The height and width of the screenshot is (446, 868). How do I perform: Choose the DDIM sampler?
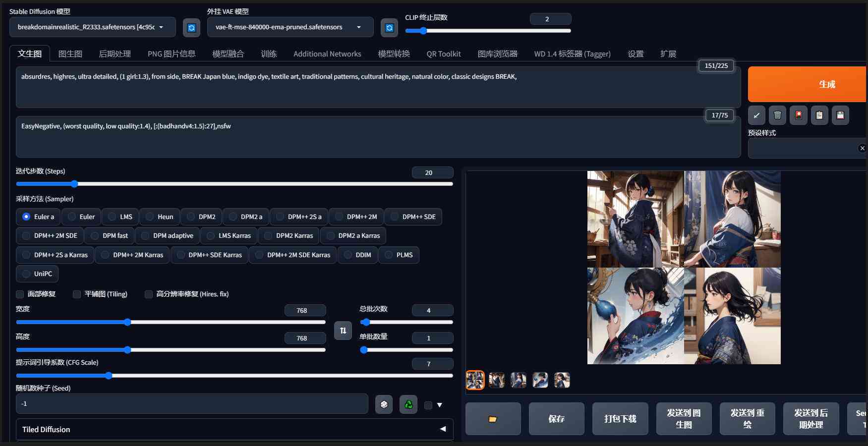point(357,255)
